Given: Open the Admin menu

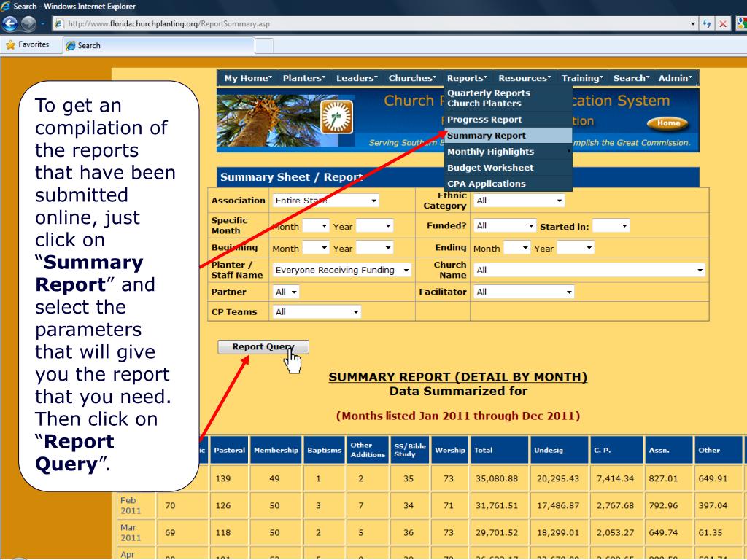Looking at the screenshot, I should click(675, 78).
